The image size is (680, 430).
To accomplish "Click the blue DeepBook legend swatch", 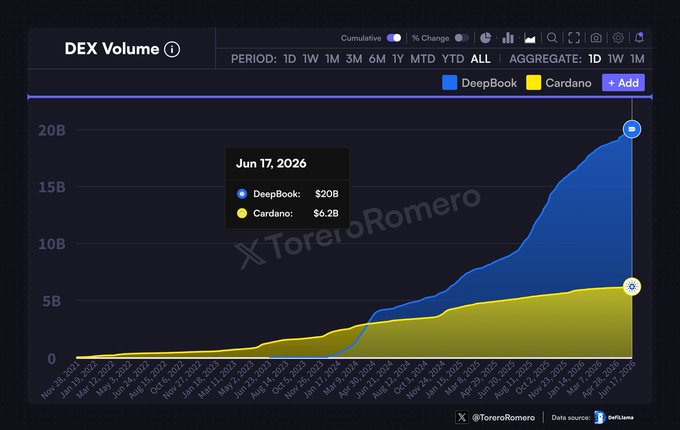I will pyautogui.click(x=449, y=82).
